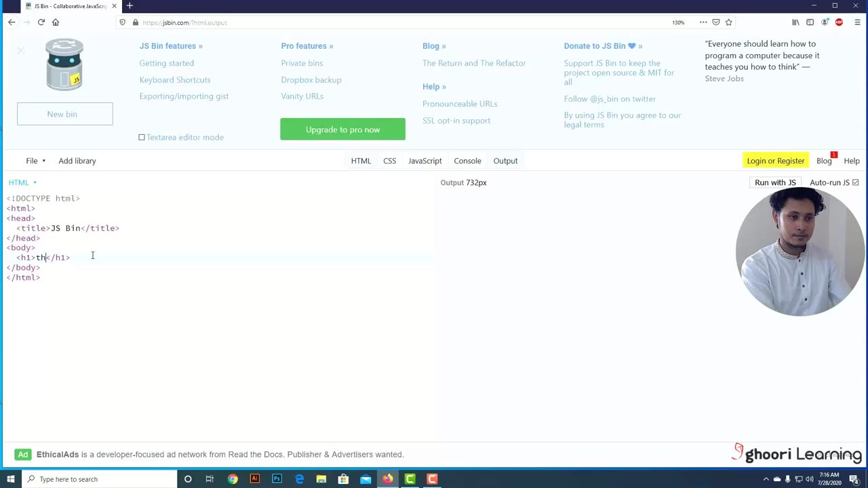Click the JS Bin robot logo
868x488 pixels.
(x=64, y=65)
